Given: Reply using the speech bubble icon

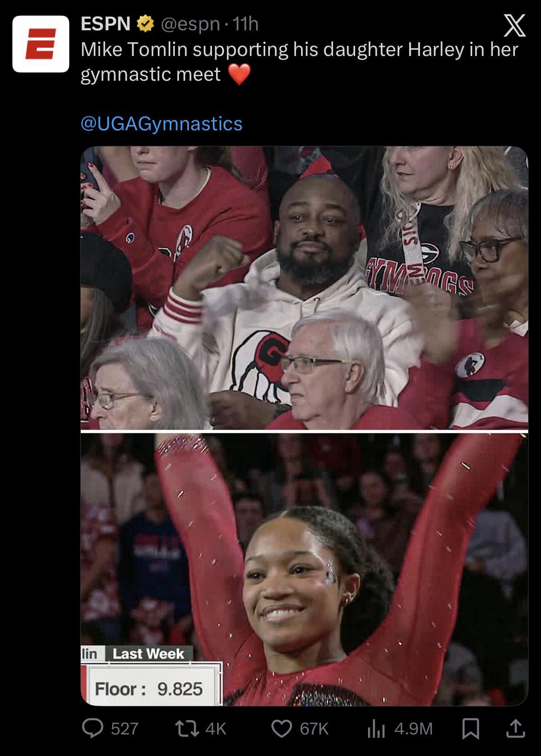Looking at the screenshot, I should [x=93, y=728].
